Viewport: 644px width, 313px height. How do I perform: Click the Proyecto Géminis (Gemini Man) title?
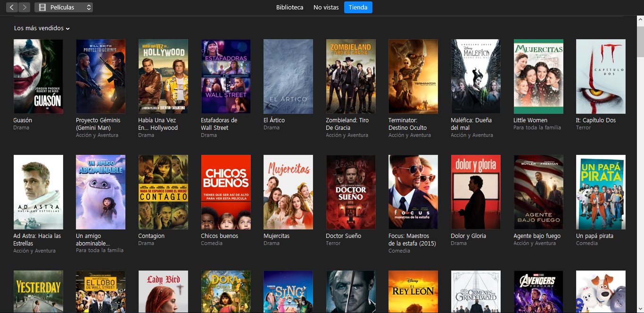tap(98, 124)
